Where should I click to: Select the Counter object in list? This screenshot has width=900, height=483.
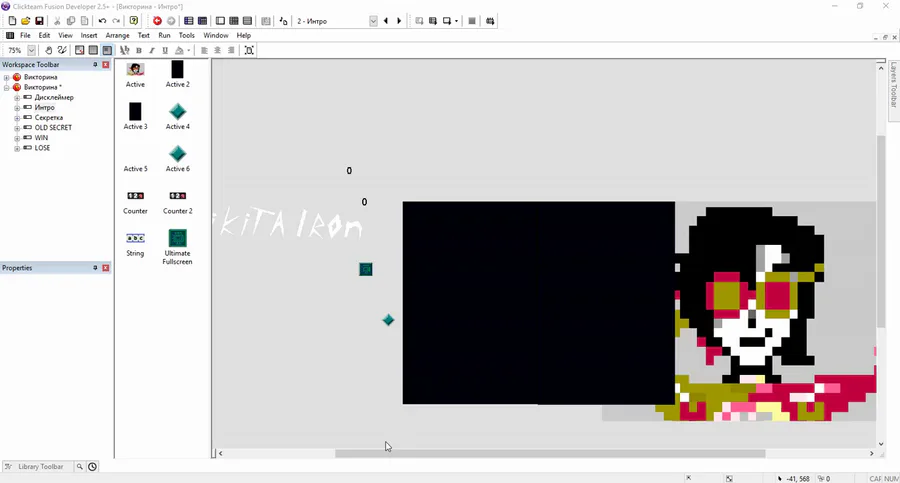click(135, 203)
